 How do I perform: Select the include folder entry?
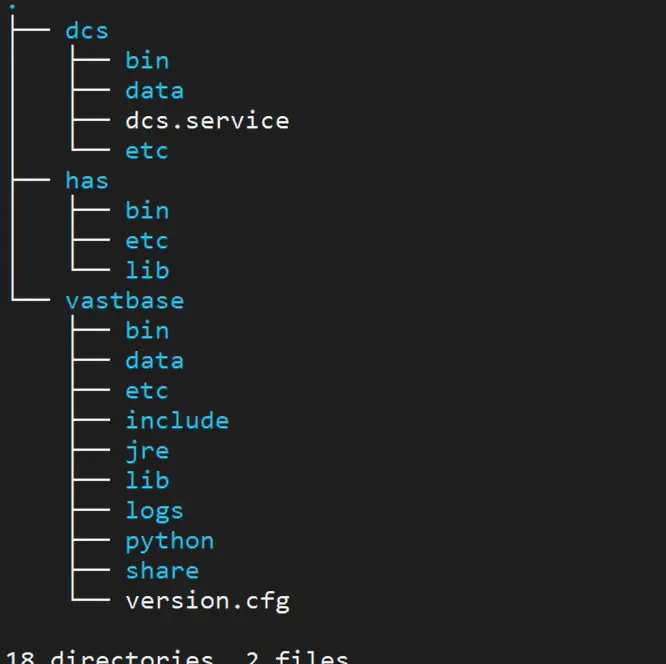coord(177,420)
